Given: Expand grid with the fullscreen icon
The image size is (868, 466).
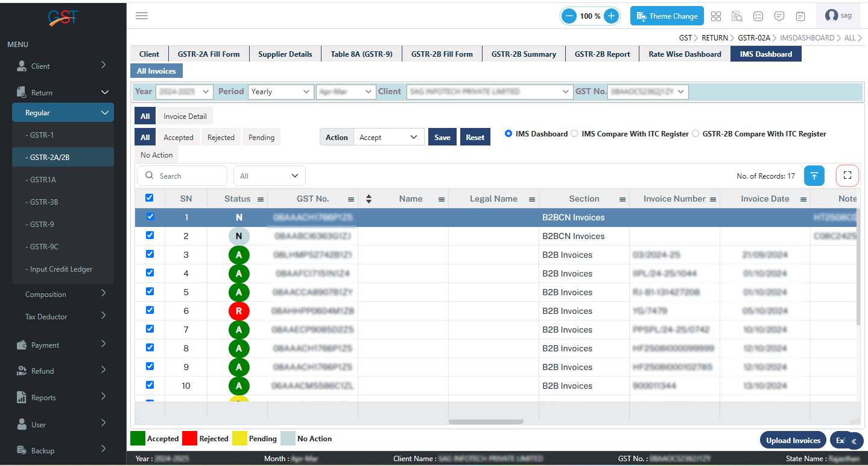Looking at the screenshot, I should pyautogui.click(x=847, y=176).
